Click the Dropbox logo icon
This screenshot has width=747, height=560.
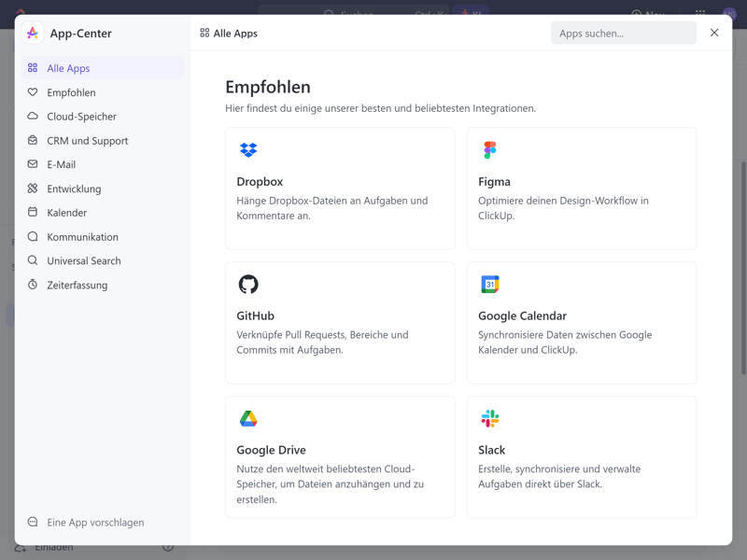pyautogui.click(x=248, y=150)
